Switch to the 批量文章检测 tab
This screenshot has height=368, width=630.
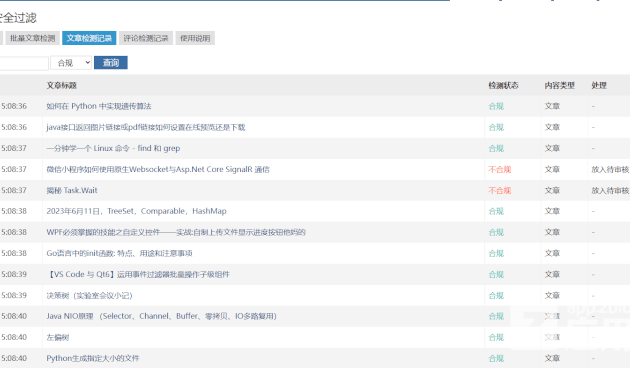pos(33,38)
